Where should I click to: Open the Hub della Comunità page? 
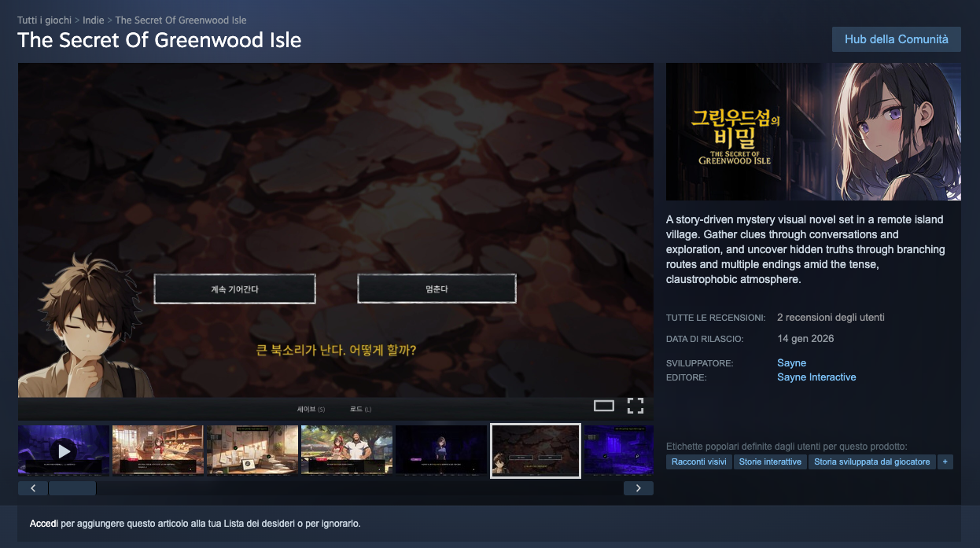pyautogui.click(x=896, y=39)
